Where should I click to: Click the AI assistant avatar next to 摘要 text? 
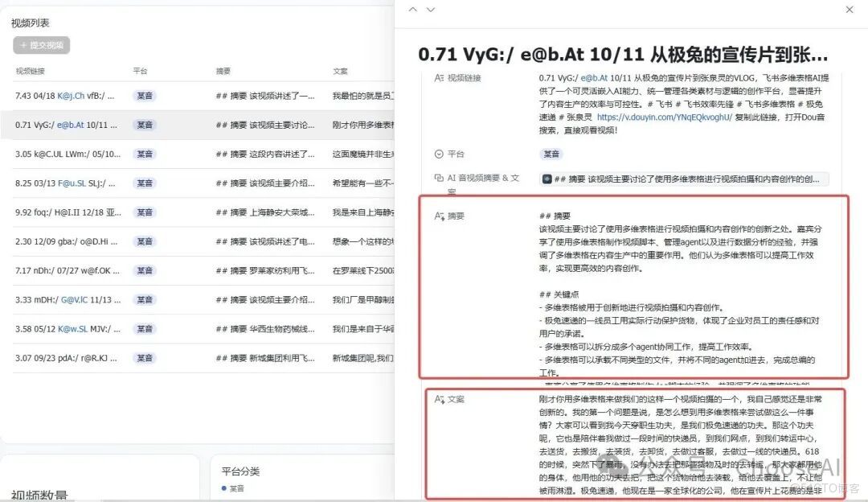click(547, 179)
